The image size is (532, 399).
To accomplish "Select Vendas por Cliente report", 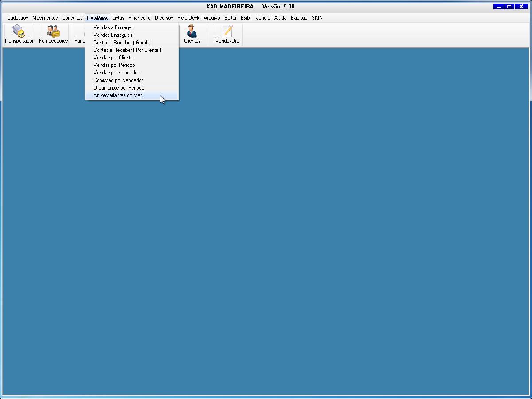I will [132, 58].
